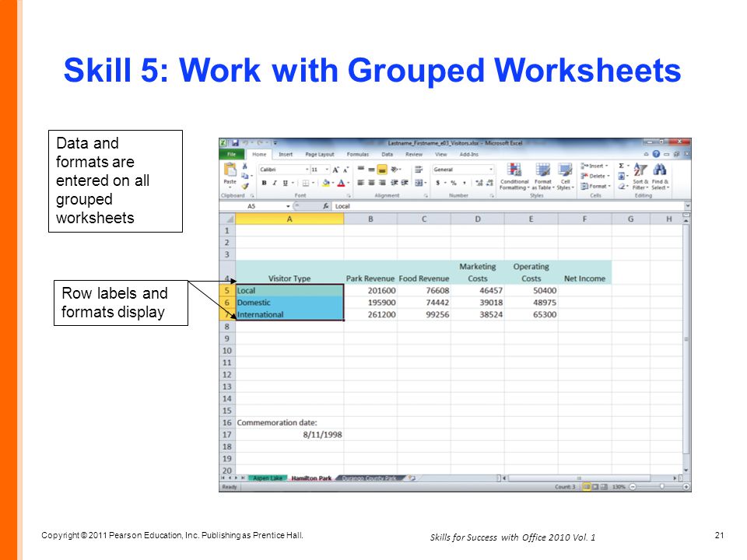This screenshot has width=747, height=560.
Task: Click the Increase Font Size icon
Action: point(336,170)
